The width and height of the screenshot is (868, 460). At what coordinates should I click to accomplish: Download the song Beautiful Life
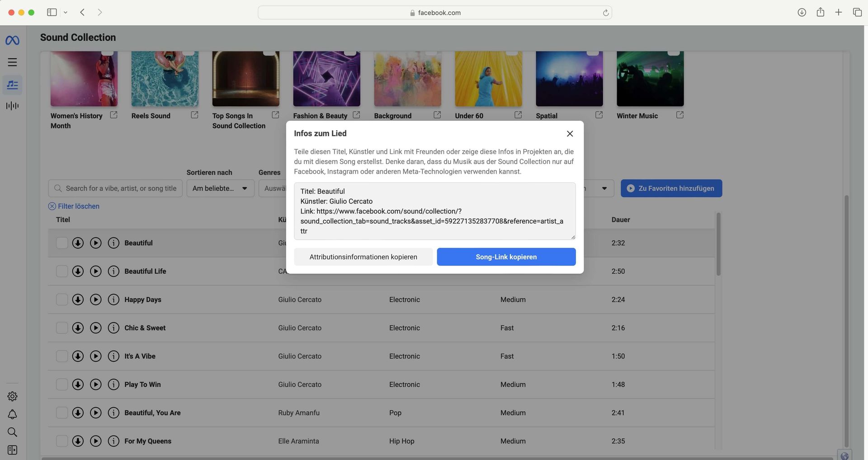78,271
